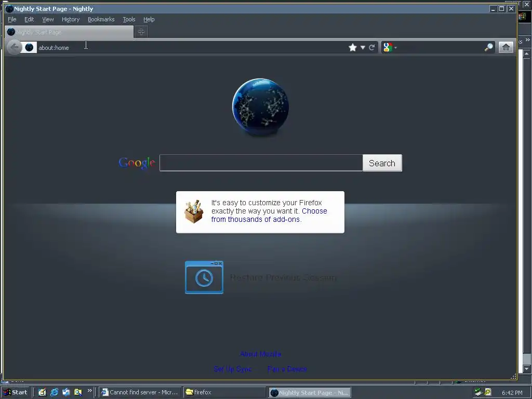This screenshot has height=399, width=532.
Task: Open the Tools menu
Action: pos(129,19)
